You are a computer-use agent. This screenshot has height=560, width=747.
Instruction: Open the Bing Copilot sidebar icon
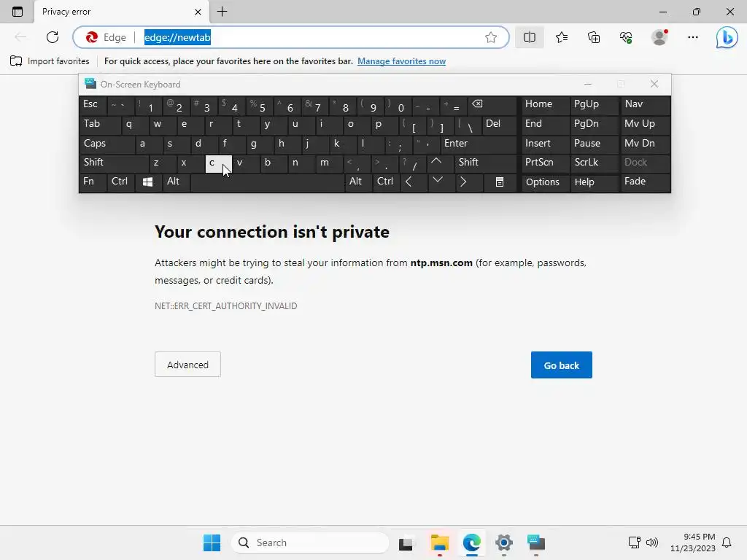tap(727, 38)
